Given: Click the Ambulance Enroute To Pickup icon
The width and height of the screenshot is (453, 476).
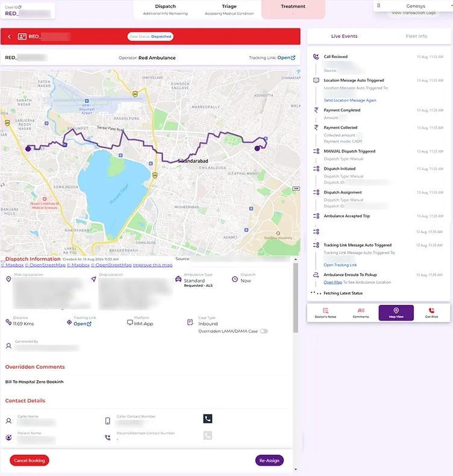Looking at the screenshot, I should coord(316,275).
